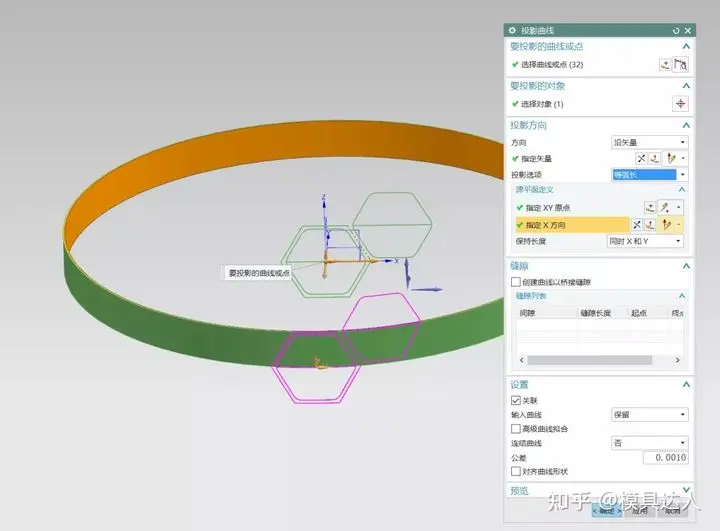Open point type arrow in 指定 XY 原点 row
The height and width of the screenshot is (531, 720).
tap(678, 208)
